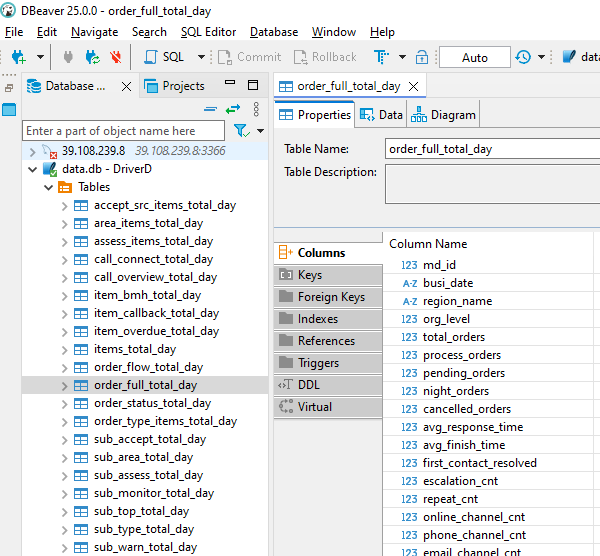Select the call_connect_total_day table
The image size is (600, 556).
click(x=153, y=259)
